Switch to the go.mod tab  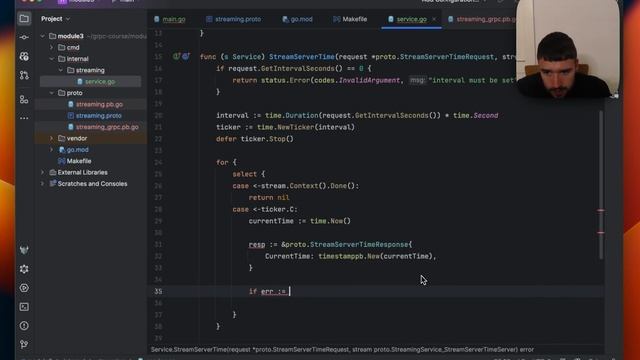coord(298,19)
